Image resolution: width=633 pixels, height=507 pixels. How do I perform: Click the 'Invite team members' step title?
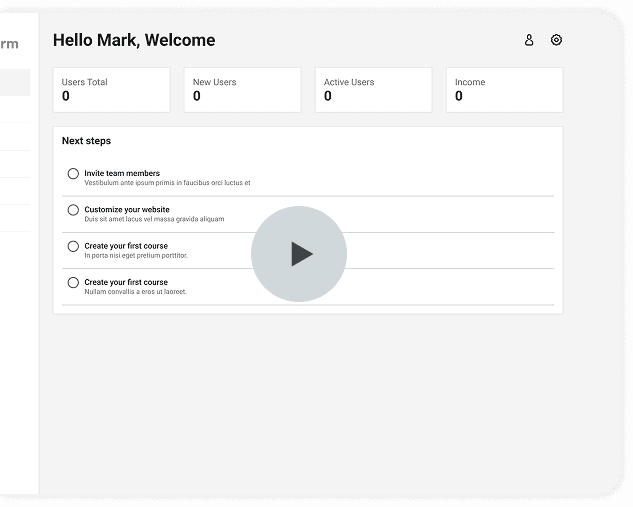(122, 173)
